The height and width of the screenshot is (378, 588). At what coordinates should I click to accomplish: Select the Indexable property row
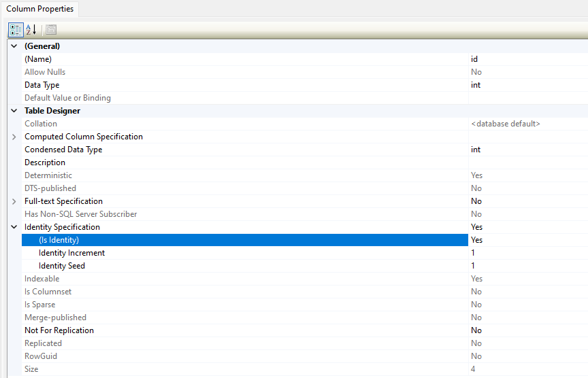245,279
